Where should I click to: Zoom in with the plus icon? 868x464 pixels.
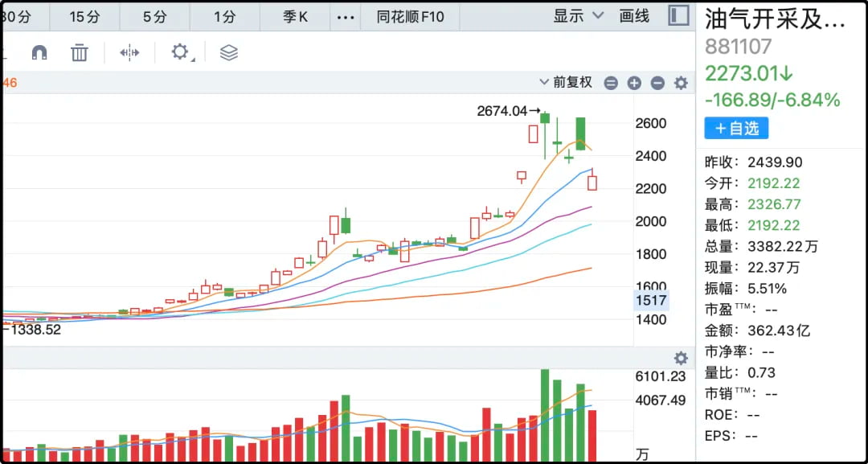(634, 84)
